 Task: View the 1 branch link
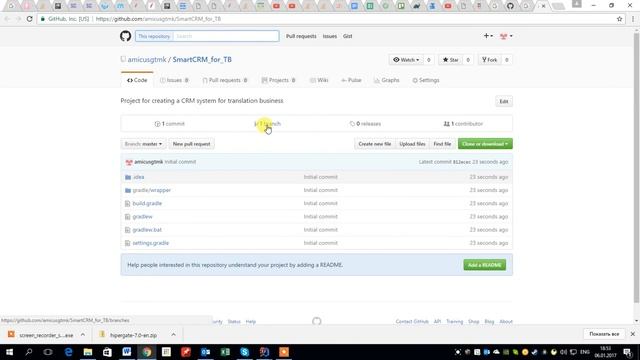pyautogui.click(x=267, y=124)
